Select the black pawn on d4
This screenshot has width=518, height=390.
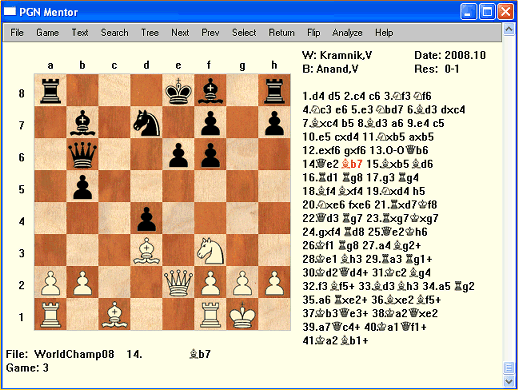tap(146, 218)
